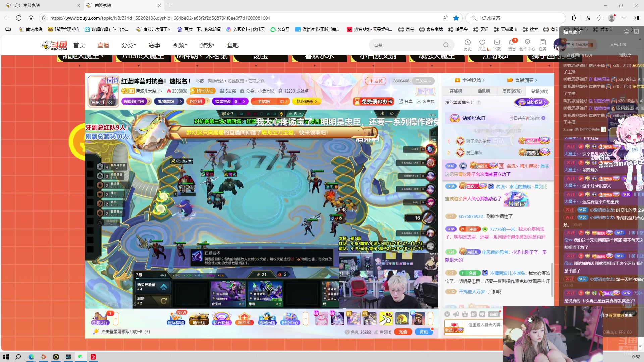Click the Douyu search box
Screen dimensions: 644x362
click(412, 45)
